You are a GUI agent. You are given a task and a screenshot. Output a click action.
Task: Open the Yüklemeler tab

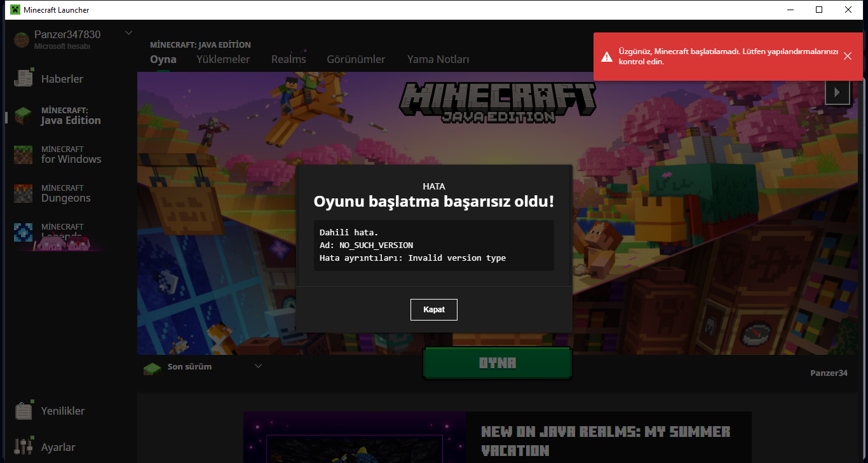pyautogui.click(x=223, y=59)
